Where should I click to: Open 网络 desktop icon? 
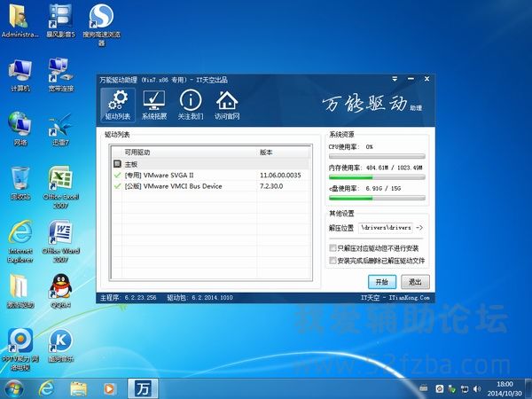(x=20, y=129)
